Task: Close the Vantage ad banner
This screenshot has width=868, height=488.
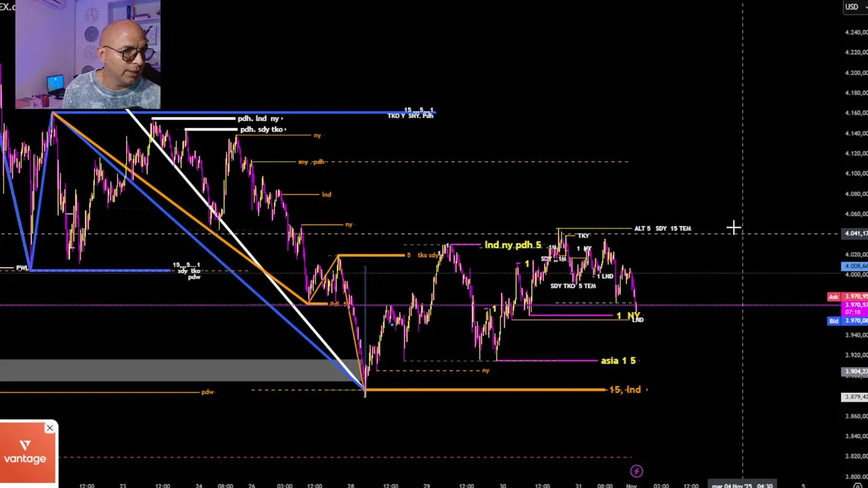Action: (50, 428)
